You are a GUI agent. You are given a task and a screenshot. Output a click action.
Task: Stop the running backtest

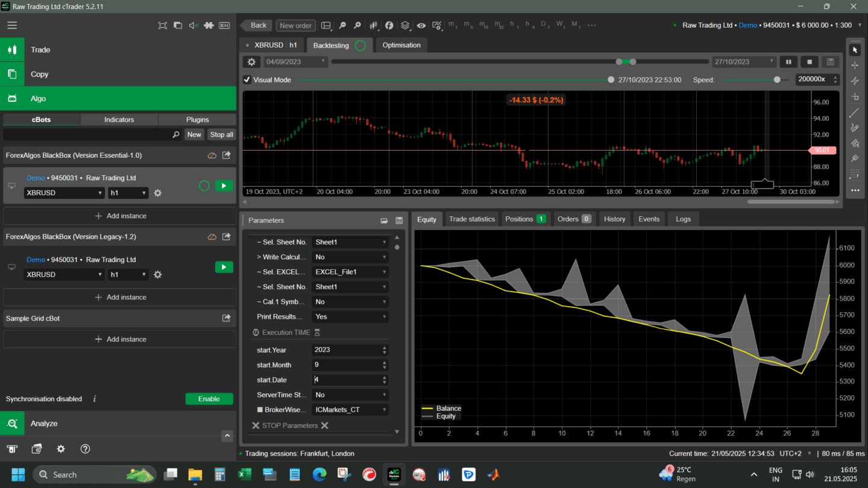[x=809, y=62]
